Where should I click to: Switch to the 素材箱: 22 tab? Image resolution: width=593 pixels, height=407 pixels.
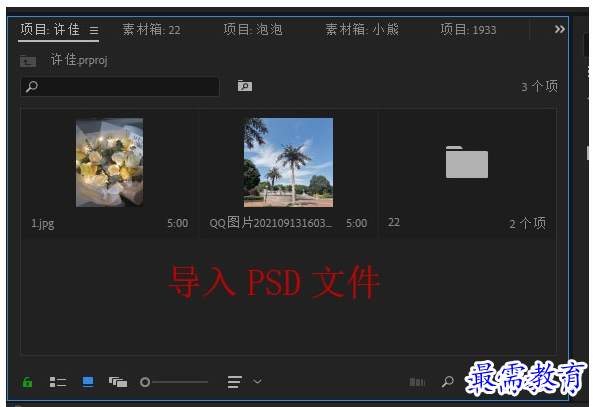tap(151, 30)
